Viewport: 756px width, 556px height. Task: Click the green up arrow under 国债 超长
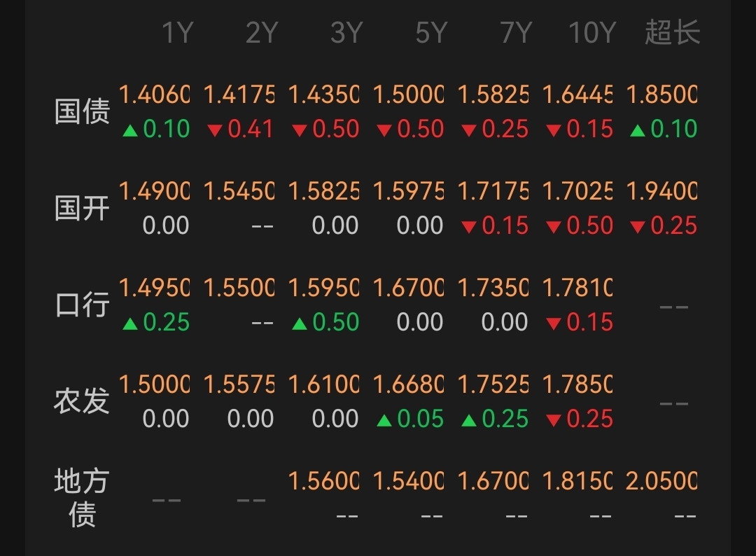[x=638, y=130]
